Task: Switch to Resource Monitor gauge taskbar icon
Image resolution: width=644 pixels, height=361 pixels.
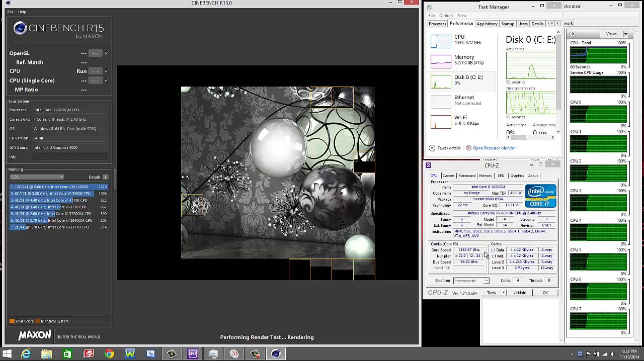Action: pos(234,354)
